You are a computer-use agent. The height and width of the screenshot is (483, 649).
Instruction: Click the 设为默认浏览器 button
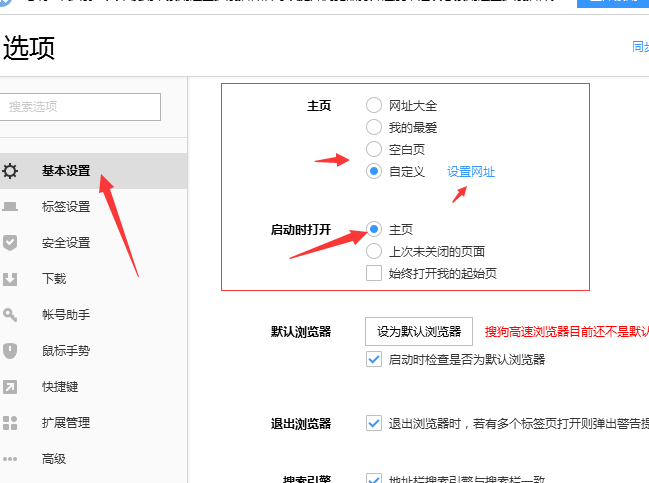(x=419, y=332)
